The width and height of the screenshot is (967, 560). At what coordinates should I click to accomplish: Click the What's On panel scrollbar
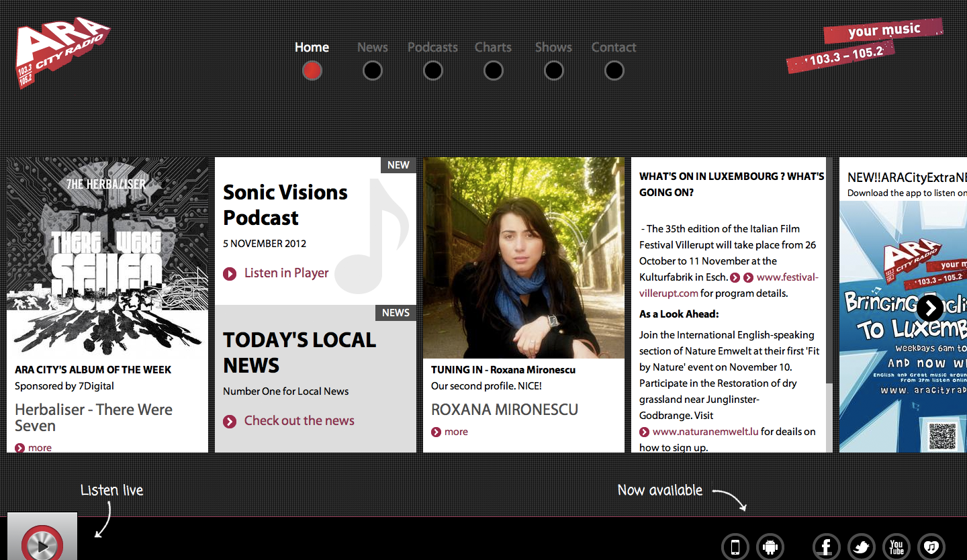tap(829, 269)
